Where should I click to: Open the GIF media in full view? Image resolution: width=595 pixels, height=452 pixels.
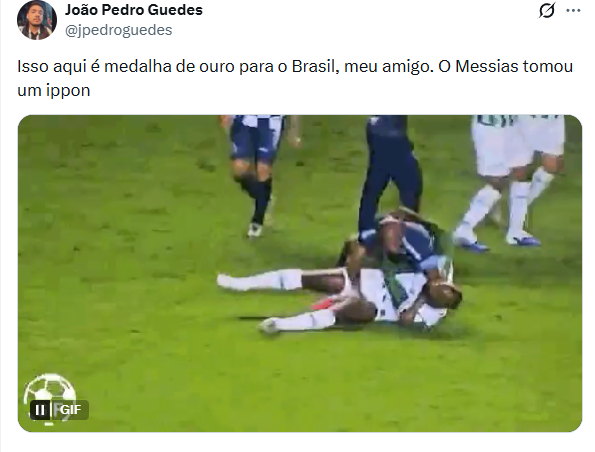coord(300,273)
